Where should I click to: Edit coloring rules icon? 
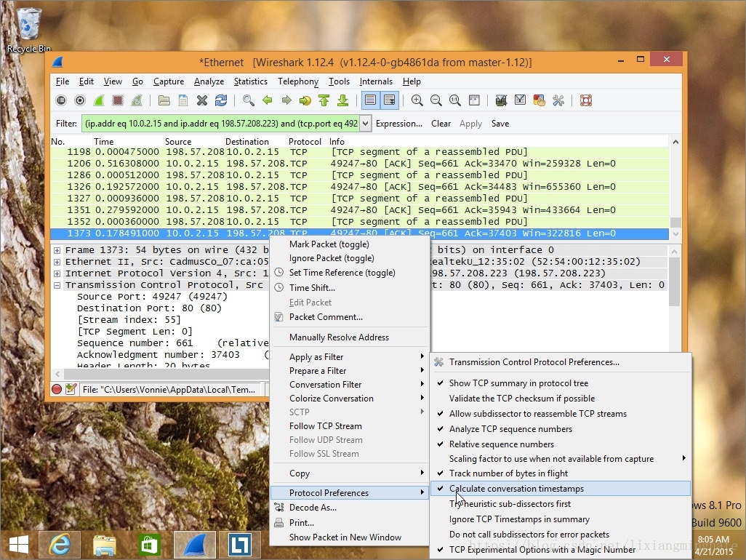(539, 100)
